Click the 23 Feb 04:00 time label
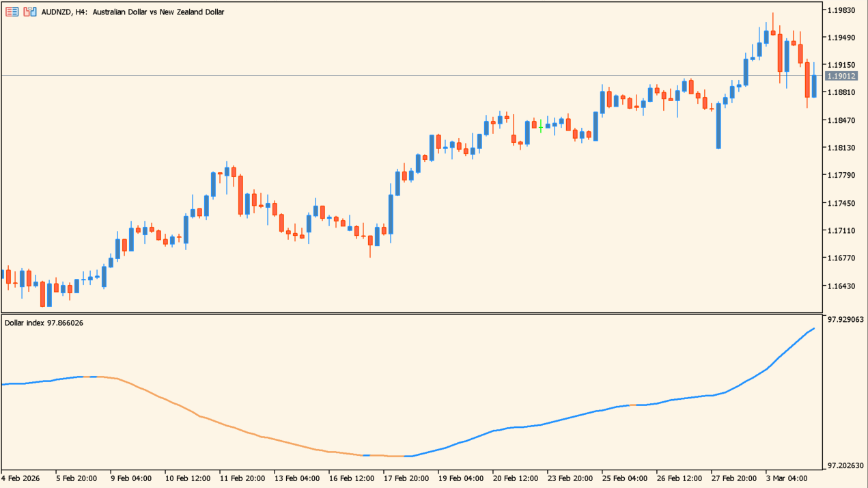Image resolution: width=868 pixels, height=488 pixels. 570,478
